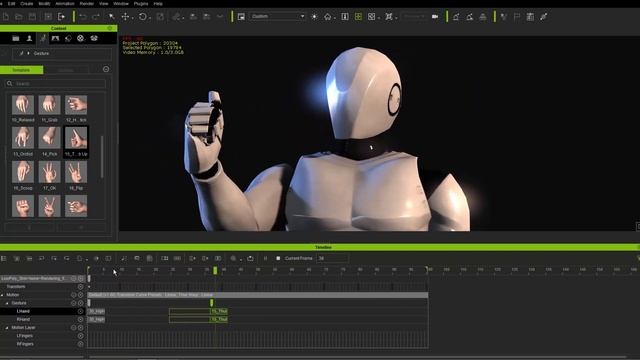The height and width of the screenshot is (360, 640).
Task: Open the Set category icon in Content
Action: pos(55,38)
